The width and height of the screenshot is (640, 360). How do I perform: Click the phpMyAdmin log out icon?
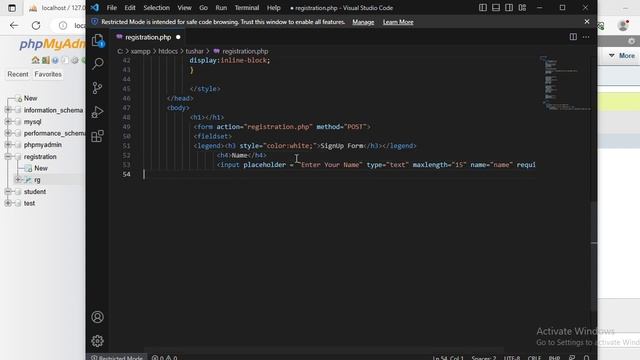45,60
